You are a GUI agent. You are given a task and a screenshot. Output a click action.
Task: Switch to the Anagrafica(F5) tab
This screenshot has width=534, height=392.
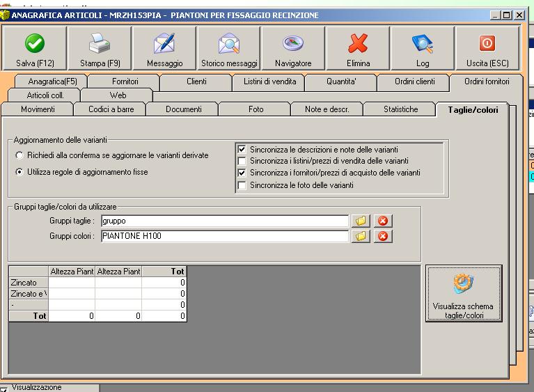coord(52,81)
